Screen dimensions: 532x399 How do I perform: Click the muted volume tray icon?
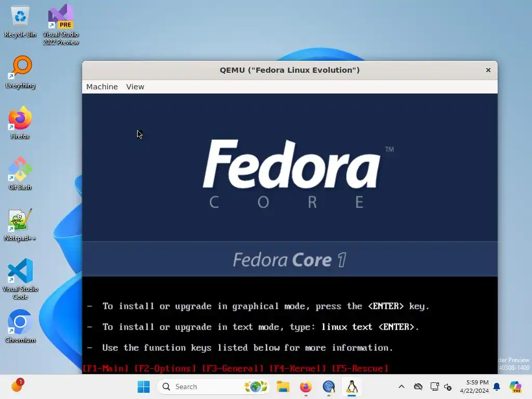tap(448, 387)
